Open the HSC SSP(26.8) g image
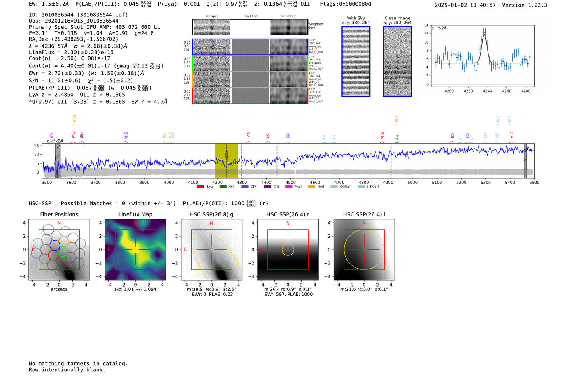Viewport: 576px width, 392px height. pos(211,250)
